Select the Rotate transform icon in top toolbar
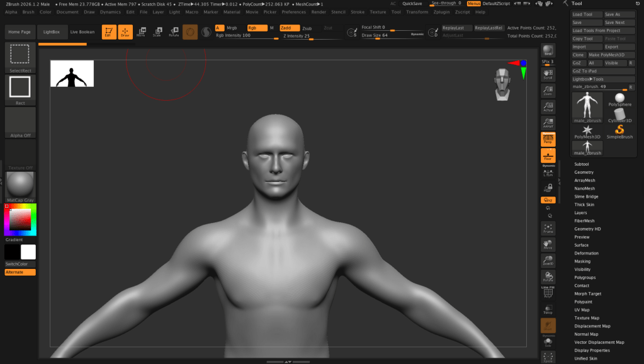Viewport: 644px width, 364px height. (x=173, y=31)
